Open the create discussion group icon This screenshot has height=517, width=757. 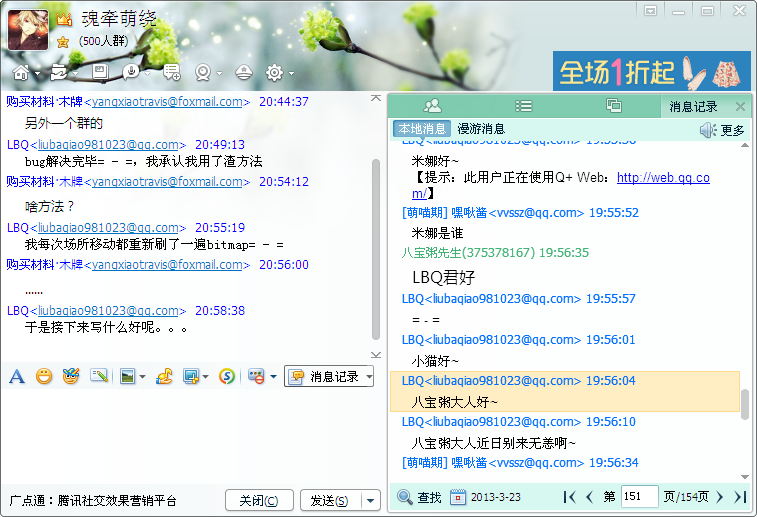[x=171, y=72]
